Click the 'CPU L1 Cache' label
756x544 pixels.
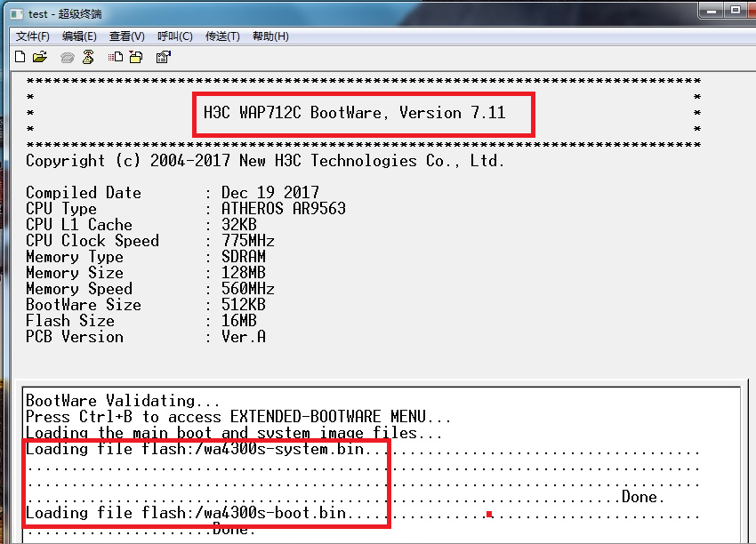click(x=79, y=224)
